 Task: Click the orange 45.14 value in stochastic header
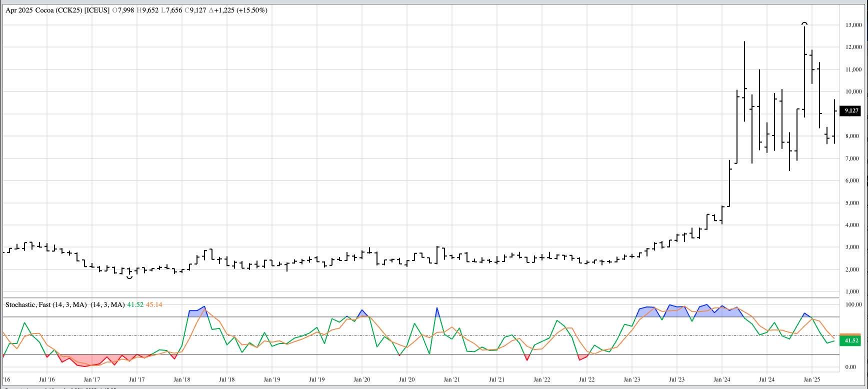[154, 304]
